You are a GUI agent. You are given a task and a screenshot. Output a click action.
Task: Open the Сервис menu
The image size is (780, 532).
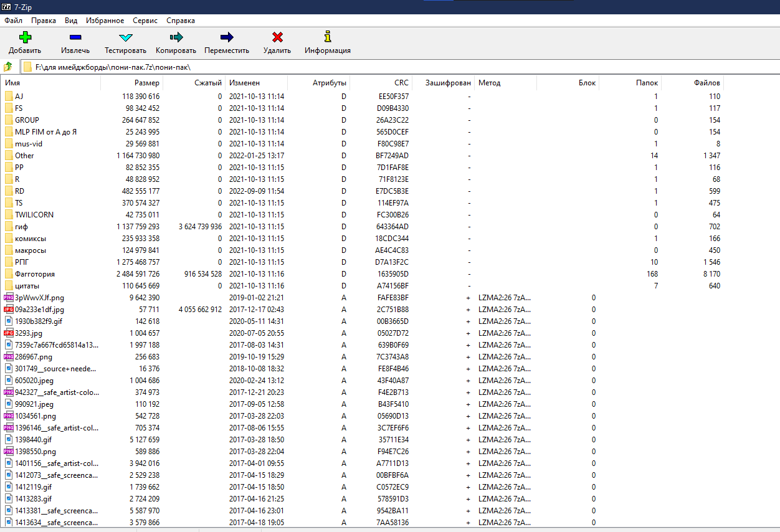[145, 21]
